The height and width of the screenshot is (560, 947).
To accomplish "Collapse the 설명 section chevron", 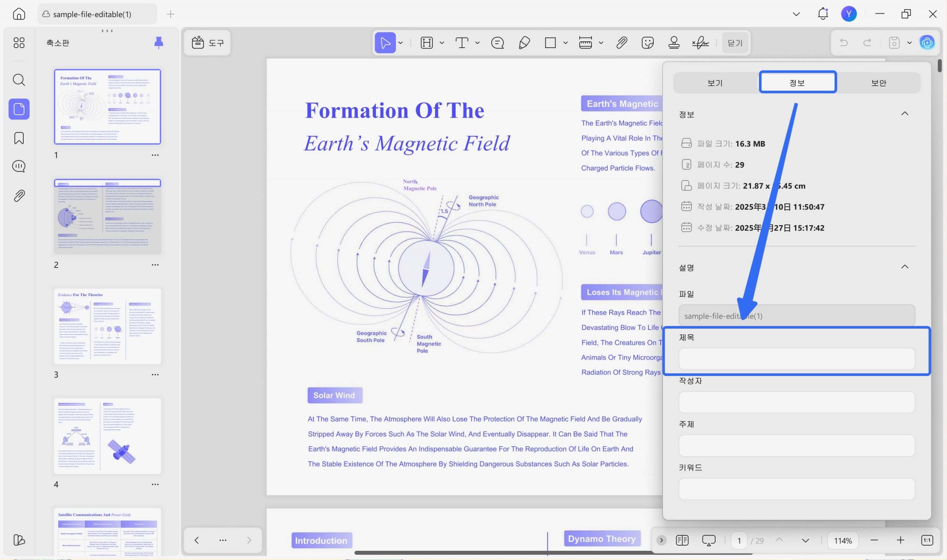I will (905, 267).
